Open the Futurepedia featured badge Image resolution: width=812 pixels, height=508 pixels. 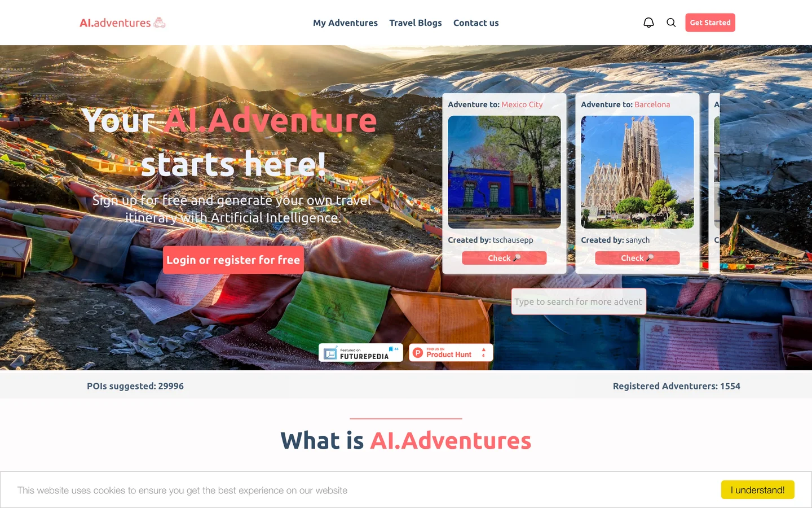[361, 353]
